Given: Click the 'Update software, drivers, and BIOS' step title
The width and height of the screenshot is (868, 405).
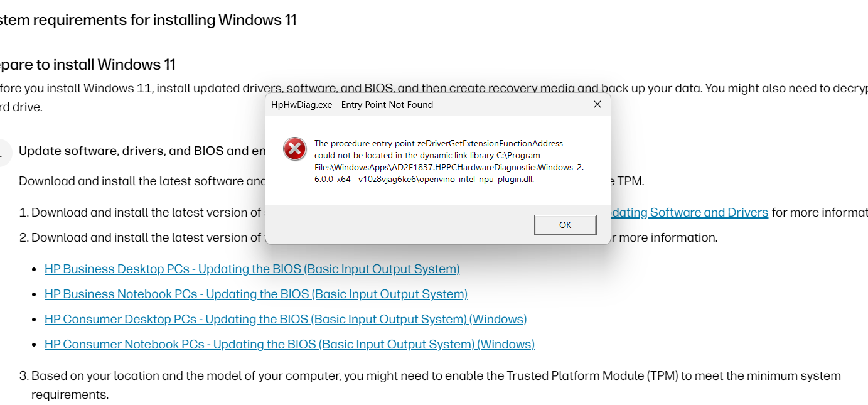Looking at the screenshot, I should [x=142, y=151].
